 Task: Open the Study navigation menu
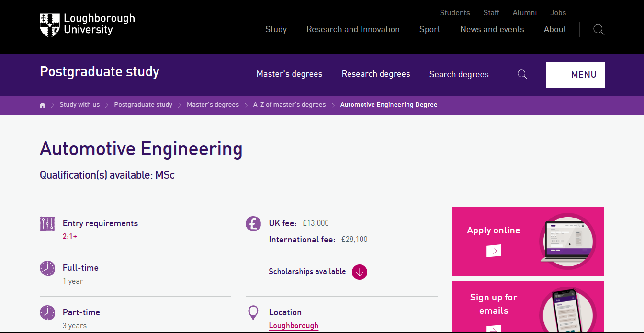click(x=276, y=29)
